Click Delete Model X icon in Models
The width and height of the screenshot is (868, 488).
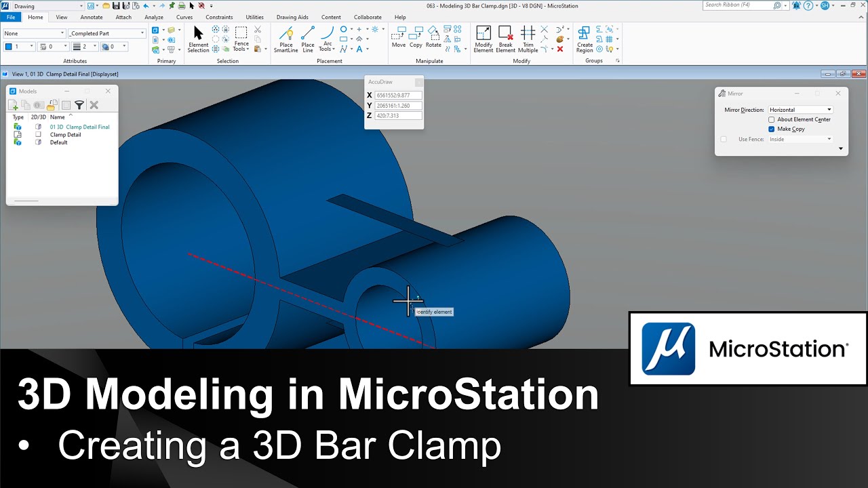(94, 105)
